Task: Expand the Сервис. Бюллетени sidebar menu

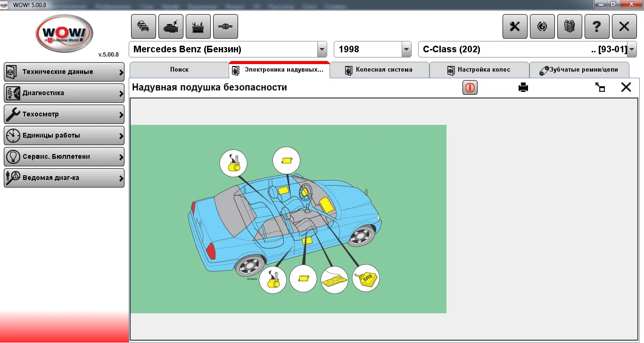Action: coord(64,157)
